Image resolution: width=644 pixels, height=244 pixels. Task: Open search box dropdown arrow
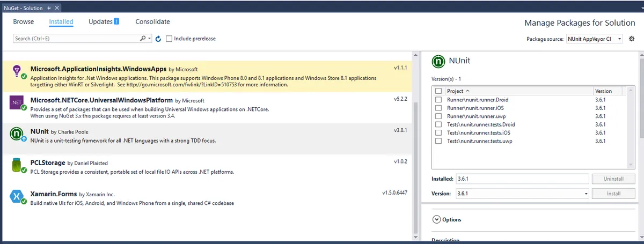[150, 39]
